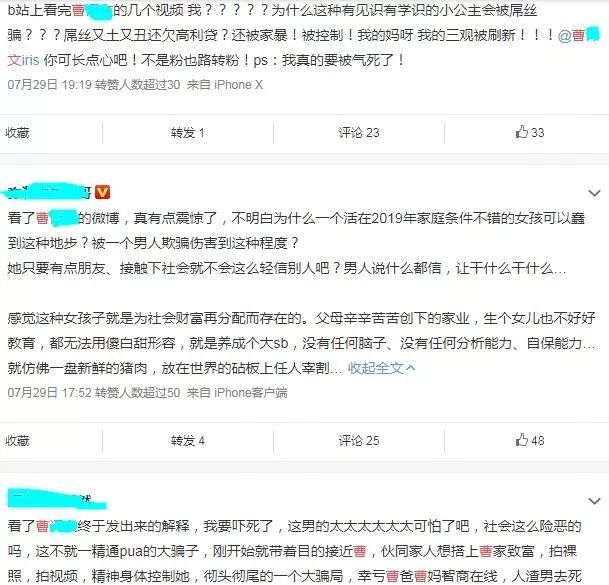Click 收藏 under the first post

[17, 133]
